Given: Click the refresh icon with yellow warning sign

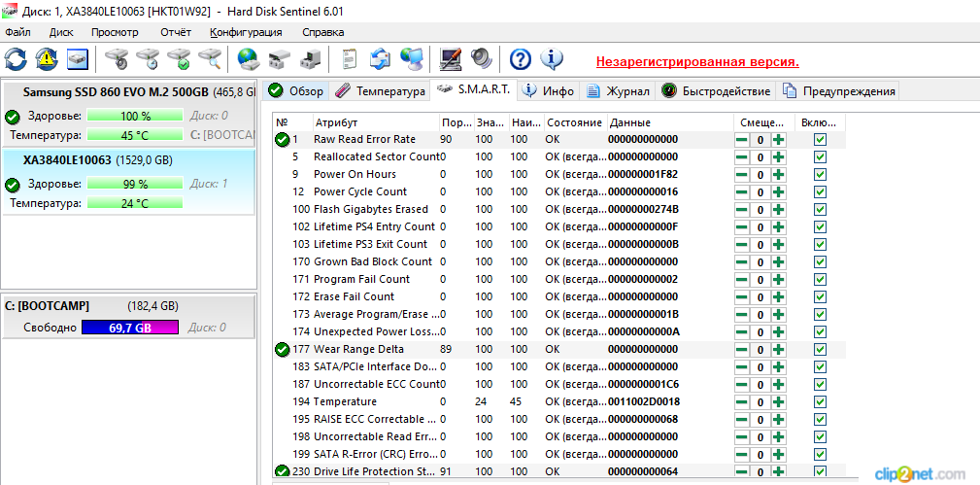Looking at the screenshot, I should (x=47, y=59).
